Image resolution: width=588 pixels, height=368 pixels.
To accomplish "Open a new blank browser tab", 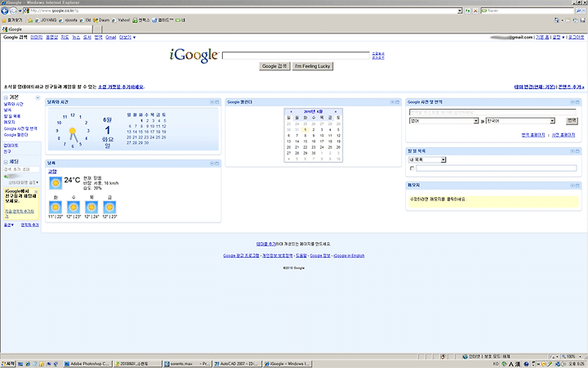I will pos(97,29).
